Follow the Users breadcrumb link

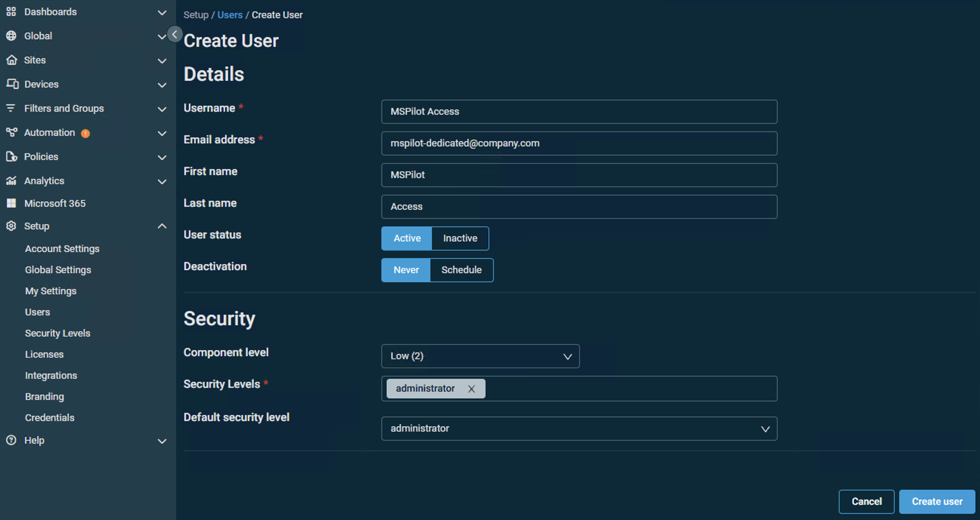coord(230,15)
